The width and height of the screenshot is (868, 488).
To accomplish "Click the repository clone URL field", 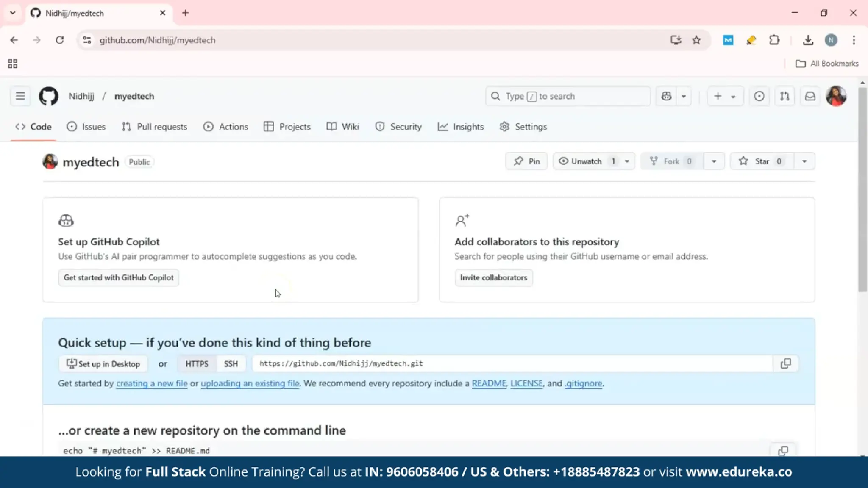I will click(512, 363).
